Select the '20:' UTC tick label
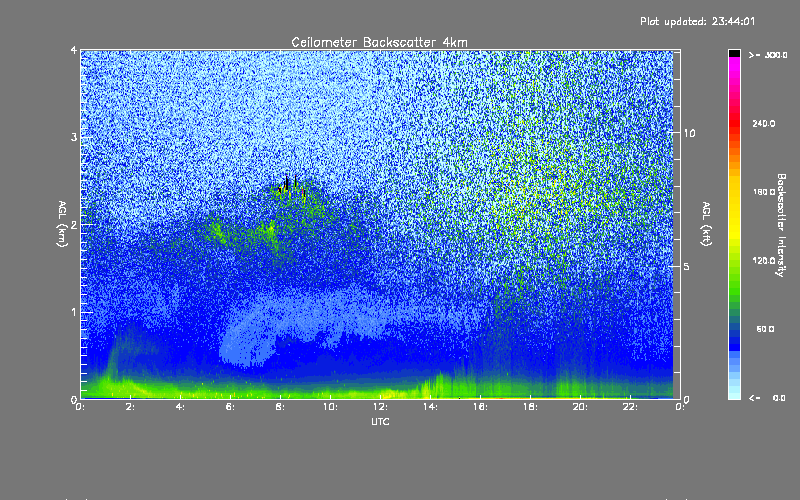Image resolution: width=800 pixels, height=500 pixels. click(580, 407)
